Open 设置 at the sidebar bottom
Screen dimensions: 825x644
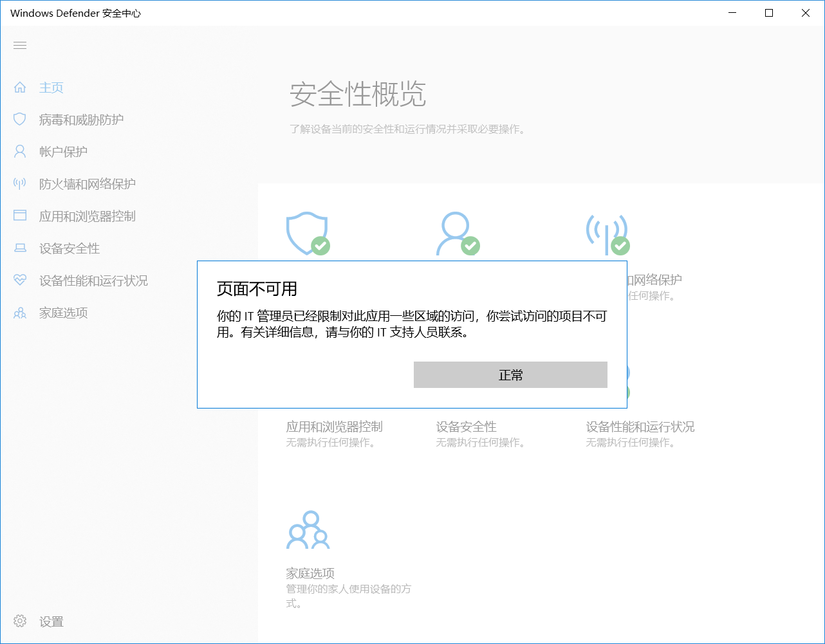[51, 621]
